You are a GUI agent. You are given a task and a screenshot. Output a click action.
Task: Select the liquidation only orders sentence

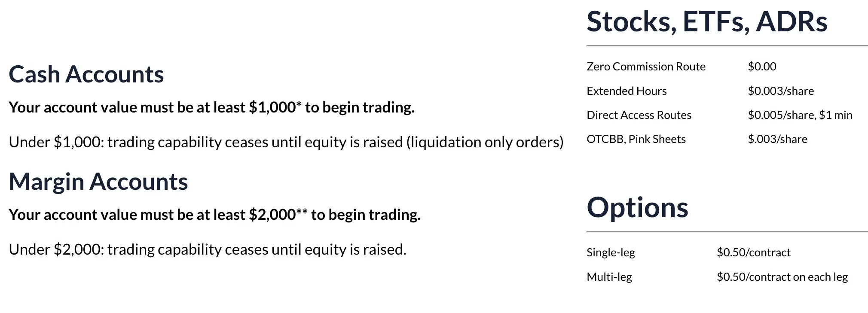click(x=286, y=142)
